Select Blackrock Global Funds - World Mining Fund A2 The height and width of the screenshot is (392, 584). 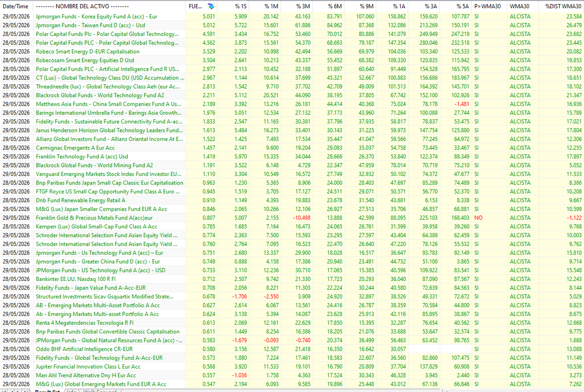click(x=292, y=165)
